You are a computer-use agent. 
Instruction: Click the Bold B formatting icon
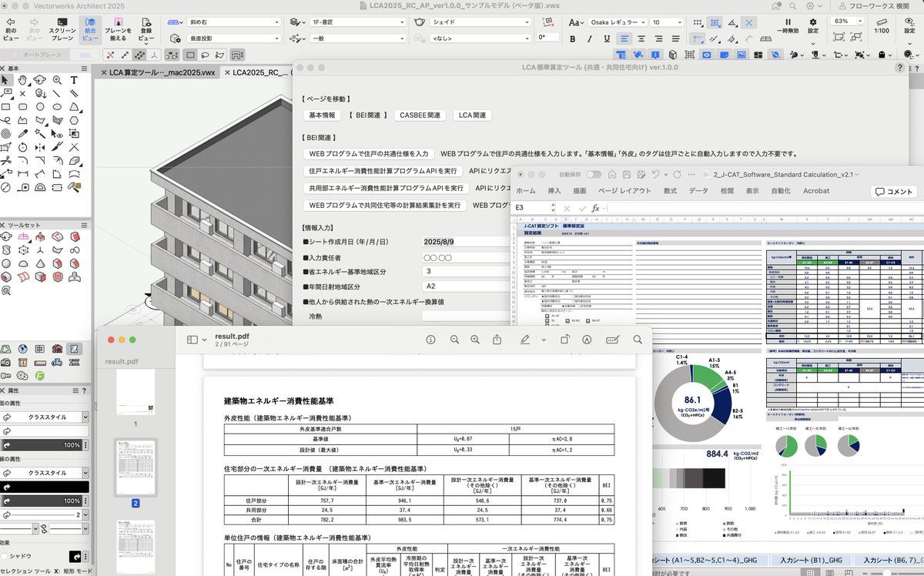(572, 38)
